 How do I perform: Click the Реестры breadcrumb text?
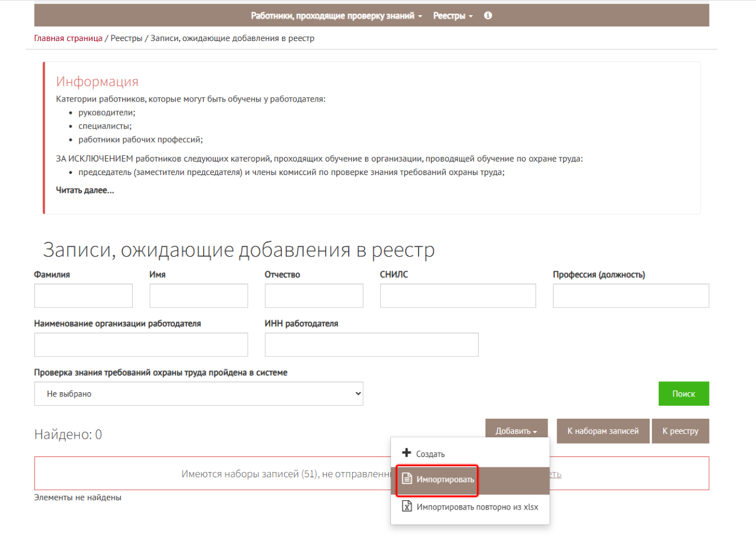tap(126, 38)
